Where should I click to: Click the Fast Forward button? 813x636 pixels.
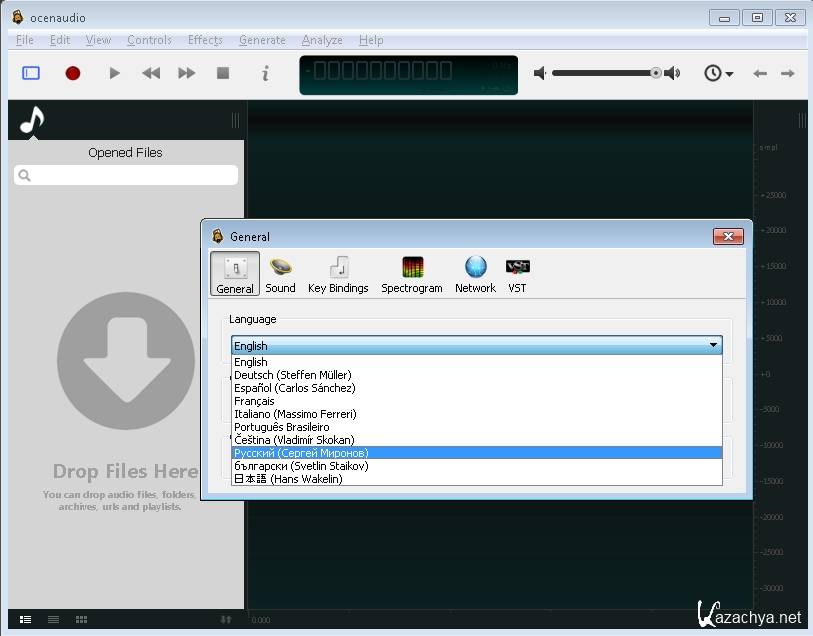tap(187, 73)
